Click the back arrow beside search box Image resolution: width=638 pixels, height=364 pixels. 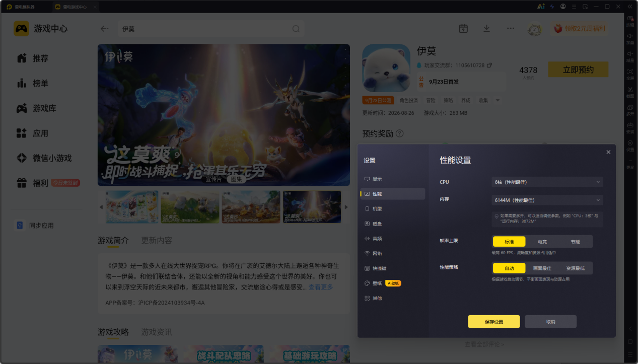pos(104,29)
